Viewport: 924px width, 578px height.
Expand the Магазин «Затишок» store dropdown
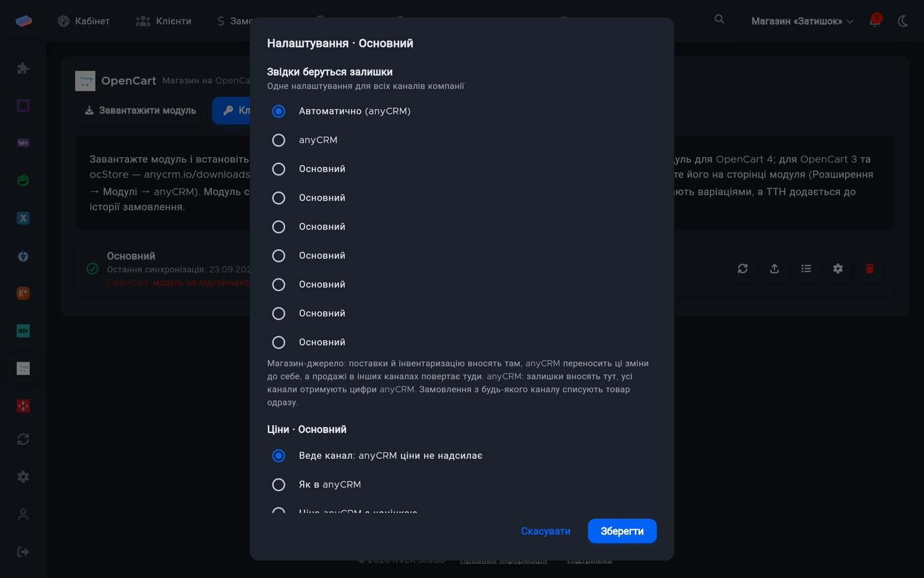(802, 21)
